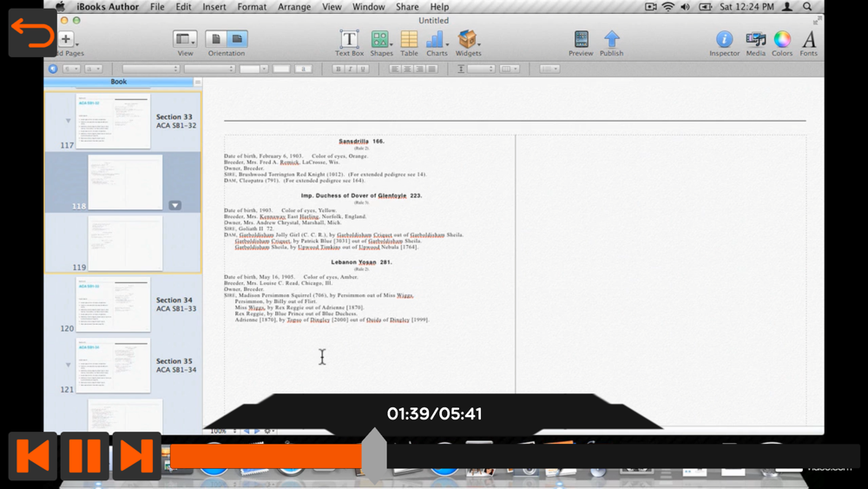Click the Book sidebar header
The width and height of the screenshot is (868, 489).
click(118, 82)
